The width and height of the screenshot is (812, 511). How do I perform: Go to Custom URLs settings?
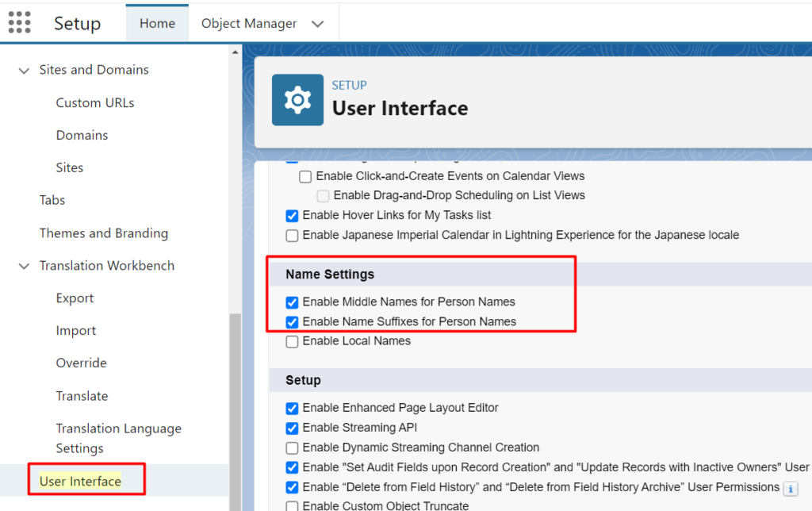pos(95,103)
